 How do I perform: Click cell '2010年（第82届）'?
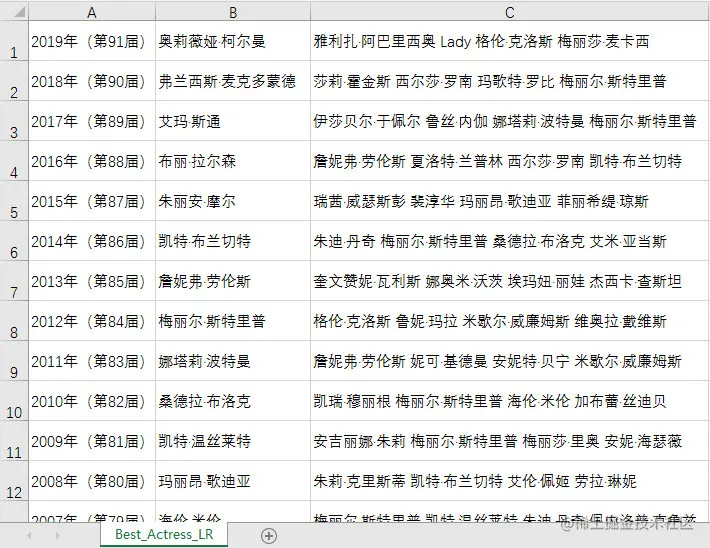pyautogui.click(x=92, y=400)
